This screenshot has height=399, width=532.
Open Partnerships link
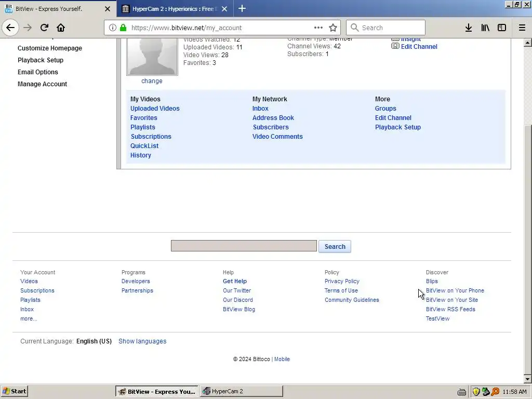137,290
